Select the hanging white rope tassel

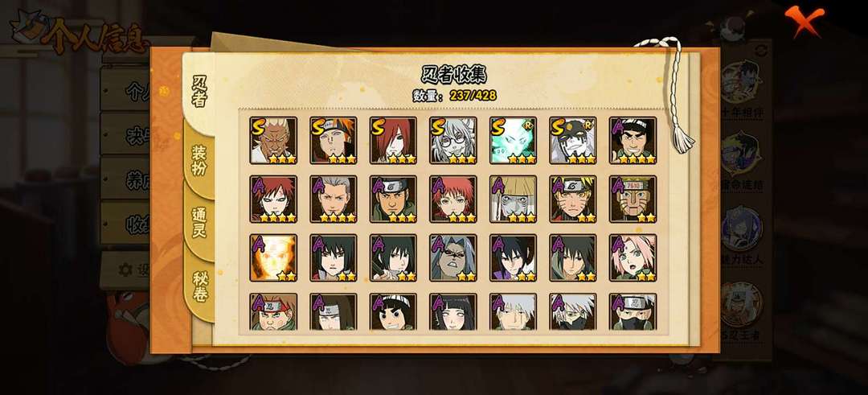671,94
